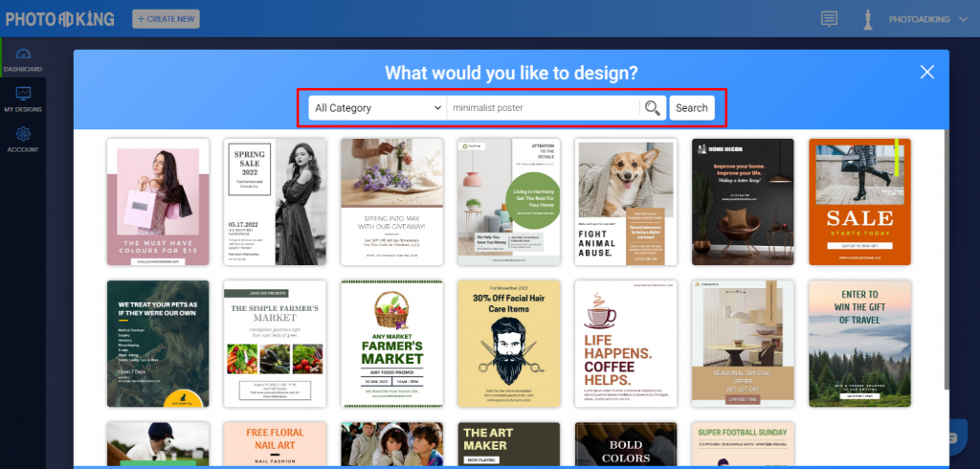
Task: Pick the Home Decor dark template
Action: [743, 202]
